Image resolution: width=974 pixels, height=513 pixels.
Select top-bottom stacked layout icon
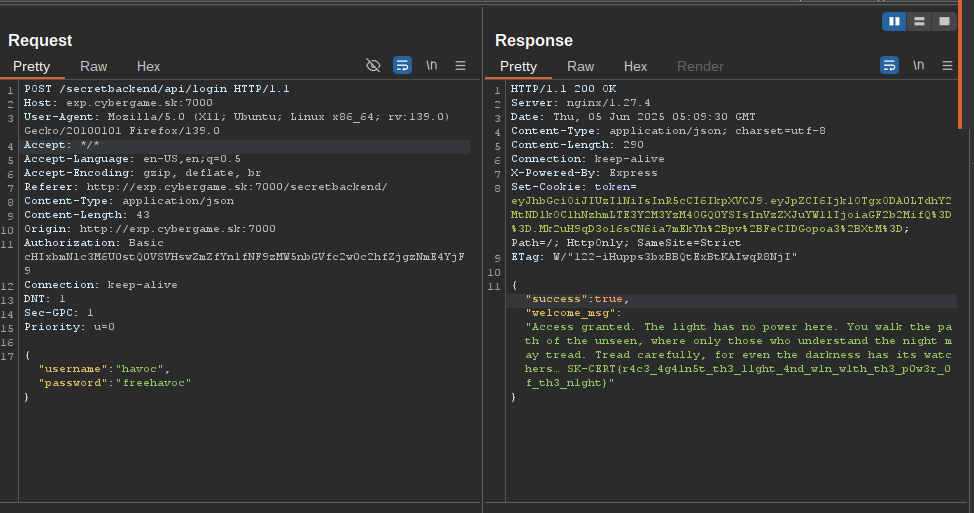[x=919, y=21]
